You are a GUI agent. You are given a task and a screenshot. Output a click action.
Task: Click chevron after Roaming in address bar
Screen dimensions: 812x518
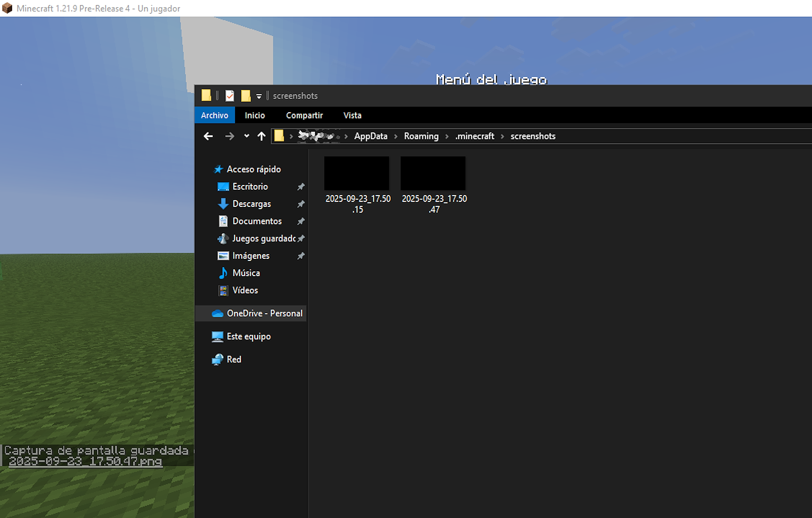447,136
